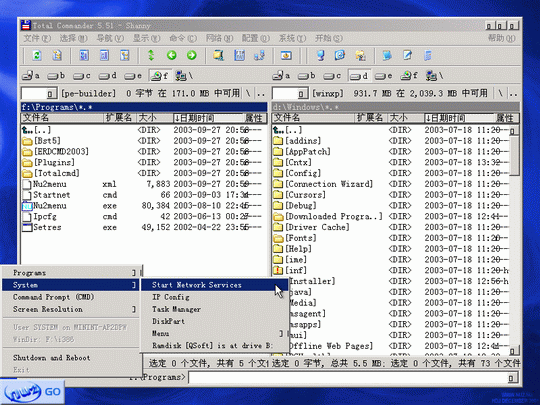Click the green refresh arrows toolbar icon
This screenshot has width=540, height=405.
pos(37,55)
